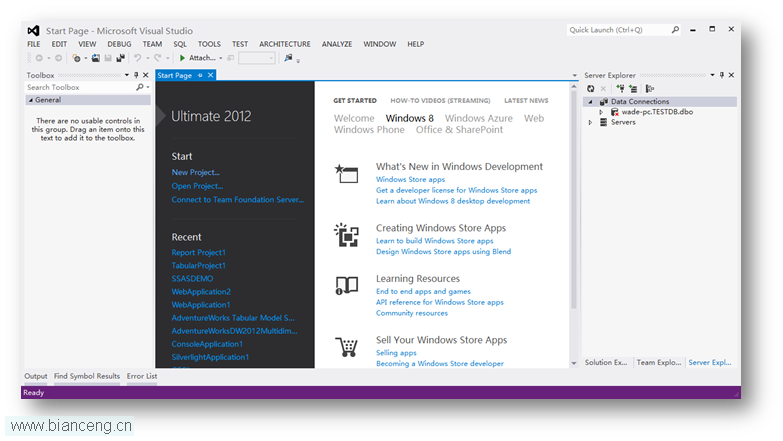Image resolution: width=783 pixels, height=441 pixels.
Task: Open the DEBUG menu
Action: point(119,44)
